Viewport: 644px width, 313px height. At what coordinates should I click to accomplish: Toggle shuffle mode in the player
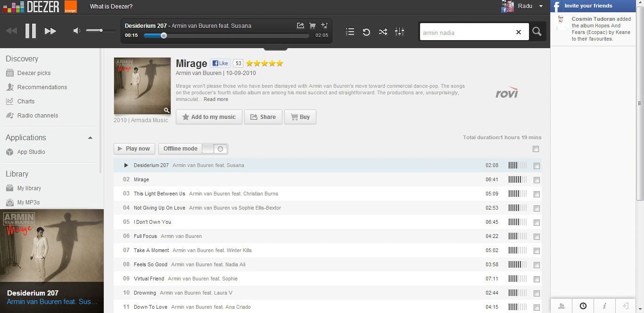click(383, 32)
